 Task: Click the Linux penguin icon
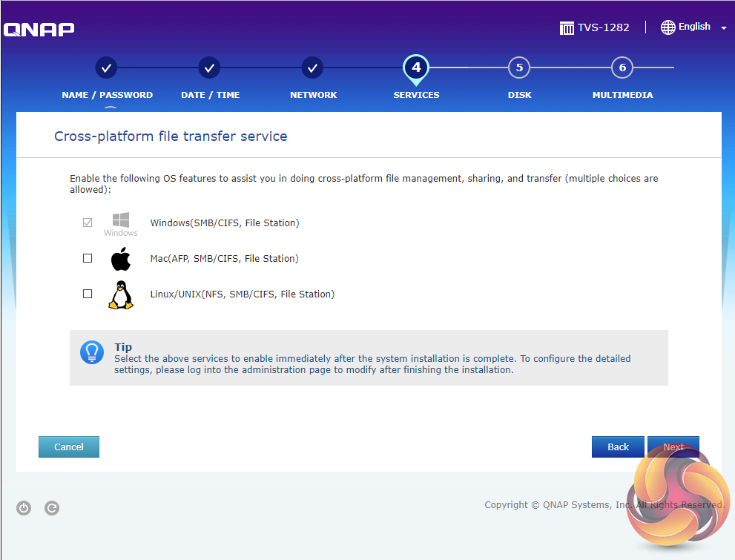(121, 294)
